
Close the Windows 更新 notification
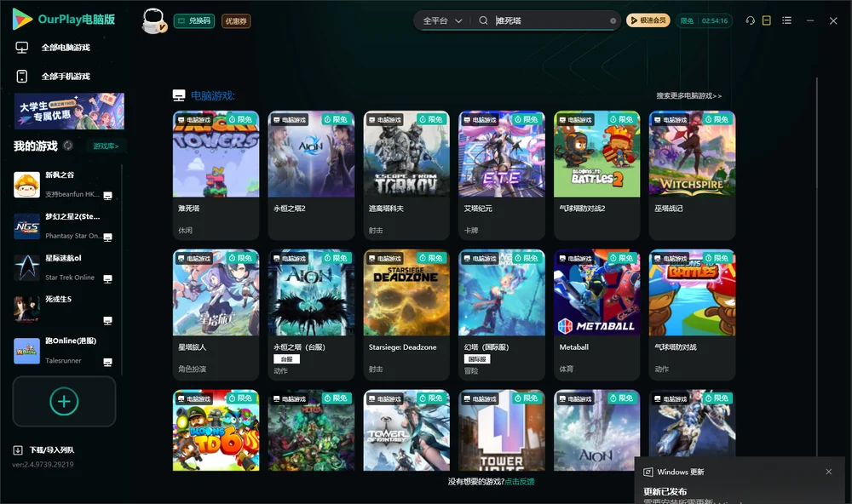[x=829, y=472]
